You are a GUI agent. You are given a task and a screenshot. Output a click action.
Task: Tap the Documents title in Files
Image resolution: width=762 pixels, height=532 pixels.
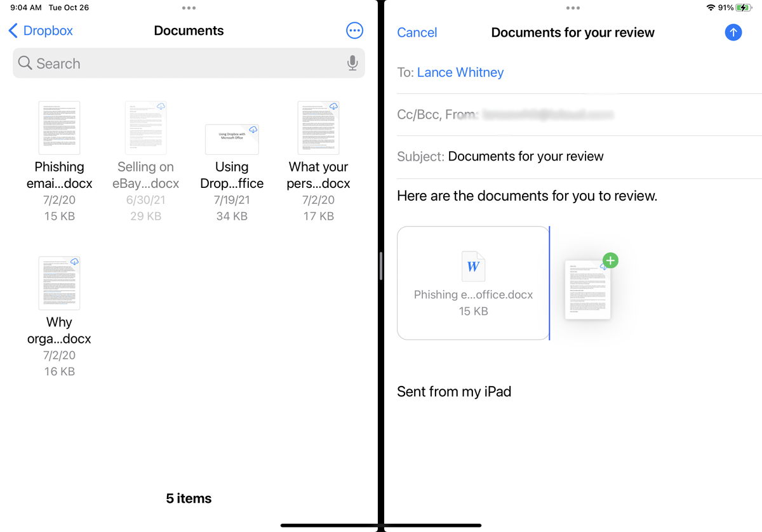click(x=189, y=30)
